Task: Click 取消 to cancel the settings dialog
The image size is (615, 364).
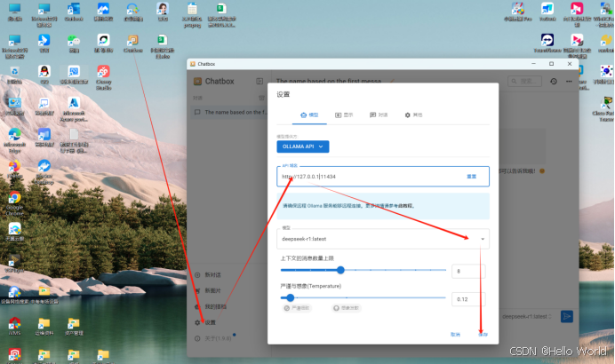Action: pyautogui.click(x=455, y=335)
